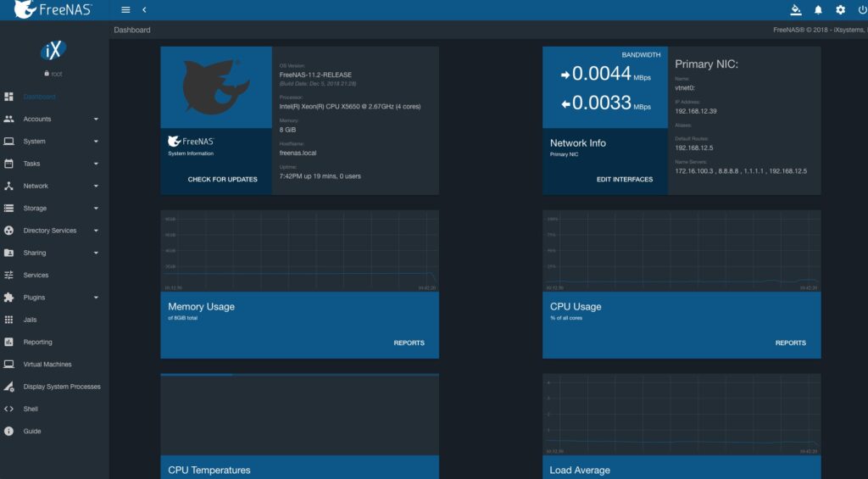Expand the Sharing menu arrow
The width and height of the screenshot is (868, 479).
[96, 253]
